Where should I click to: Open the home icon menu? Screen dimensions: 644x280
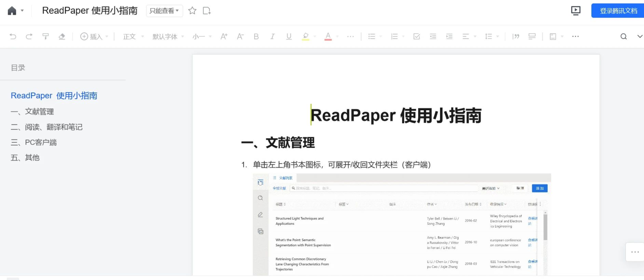pos(12,11)
